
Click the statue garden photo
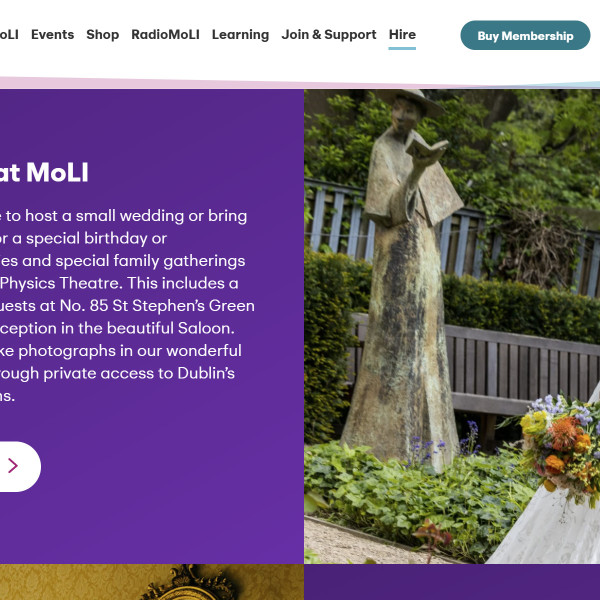[x=452, y=326]
